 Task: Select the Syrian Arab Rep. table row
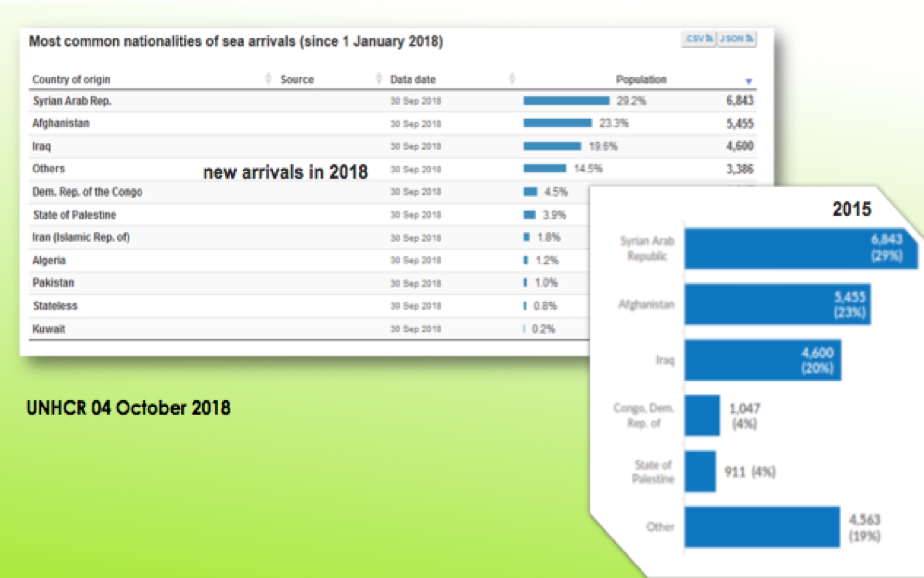tap(72, 101)
